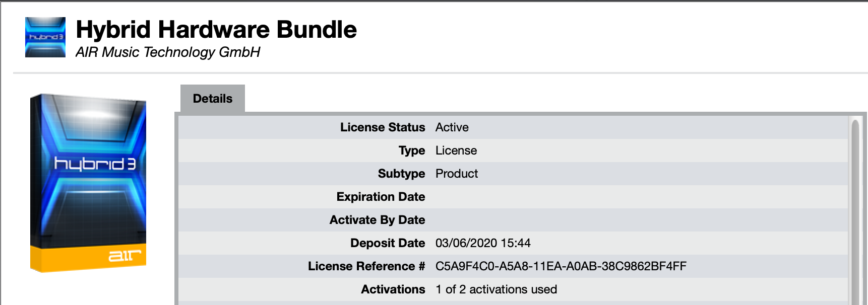Click the Active license status value
Screen dimensions: 868x305
pyautogui.click(x=452, y=127)
